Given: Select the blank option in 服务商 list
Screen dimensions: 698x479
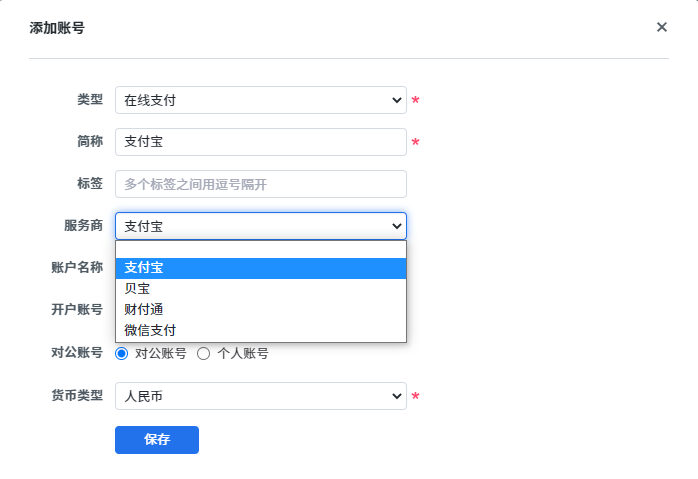Looking at the screenshot, I should [x=260, y=250].
